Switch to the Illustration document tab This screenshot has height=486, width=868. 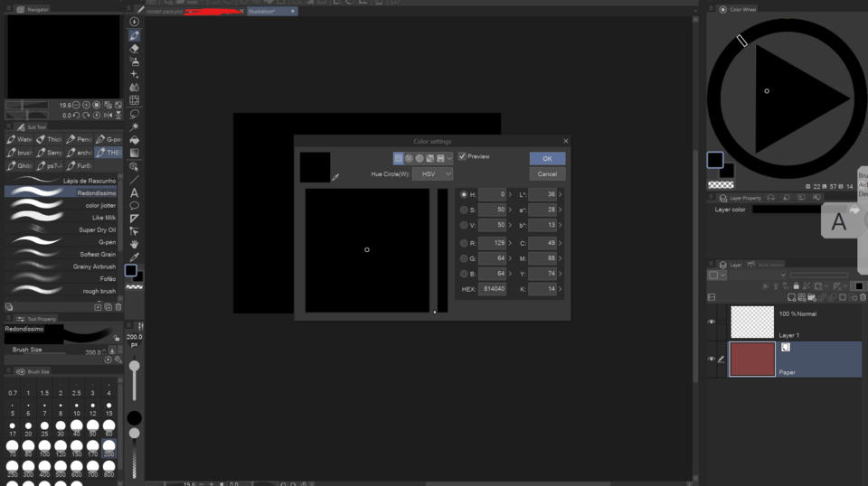[x=271, y=12]
